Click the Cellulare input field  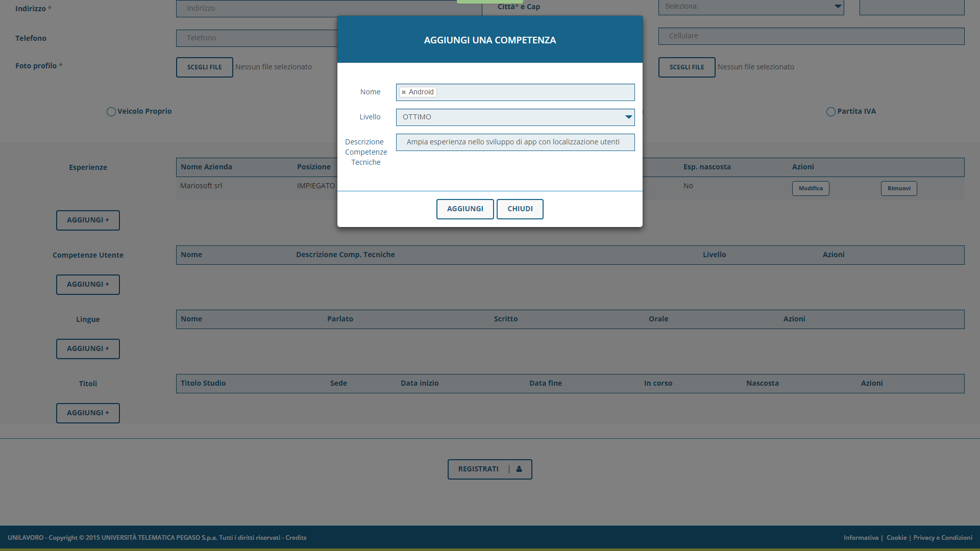pyautogui.click(x=811, y=36)
